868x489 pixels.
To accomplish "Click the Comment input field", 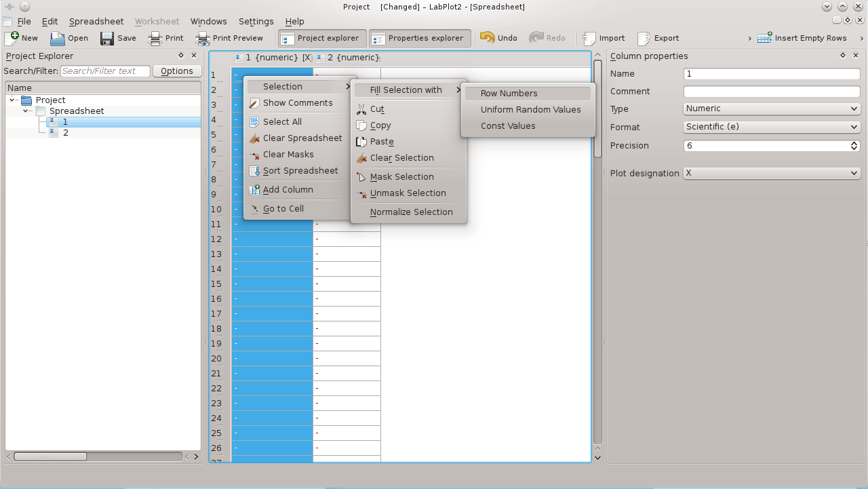I will [771, 92].
